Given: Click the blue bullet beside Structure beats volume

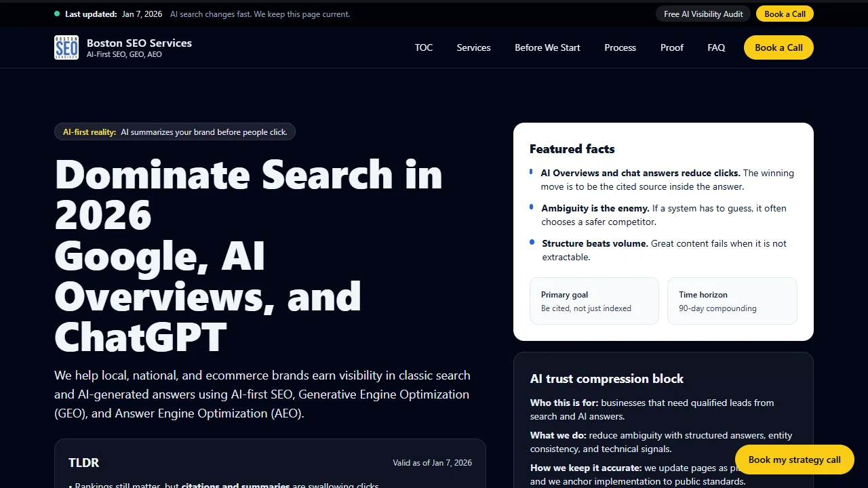Looking at the screenshot, I should pos(531,243).
